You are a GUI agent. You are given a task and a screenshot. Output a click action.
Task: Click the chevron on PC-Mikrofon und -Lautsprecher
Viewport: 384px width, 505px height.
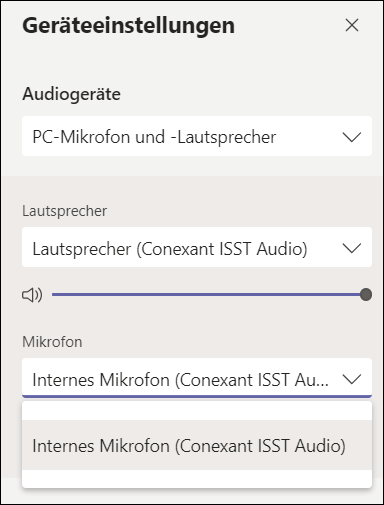coord(352,137)
